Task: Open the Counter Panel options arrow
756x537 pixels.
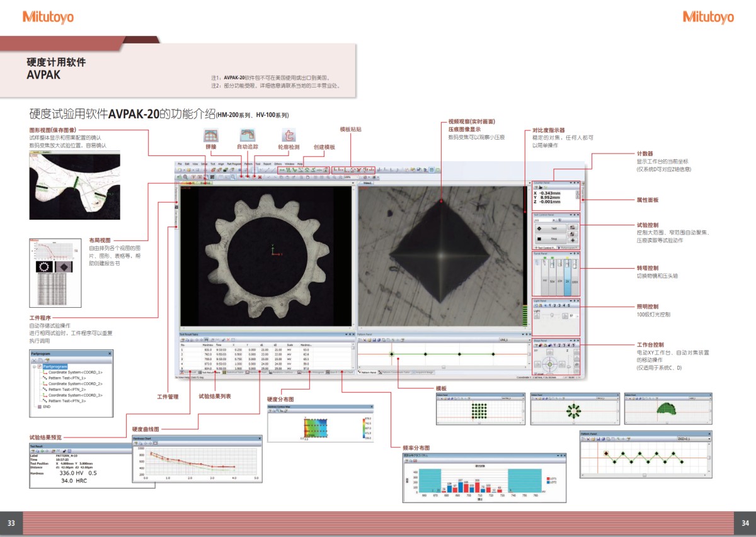Action: click(570, 182)
